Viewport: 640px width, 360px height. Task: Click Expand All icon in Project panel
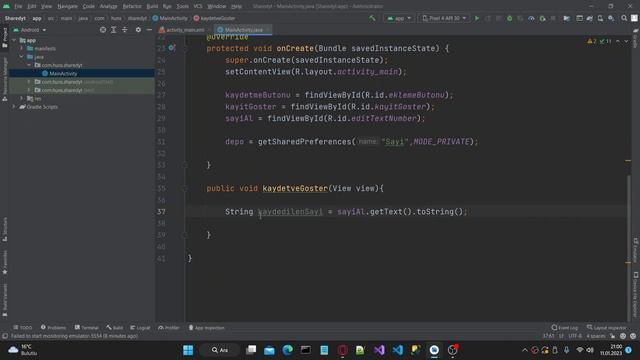point(113,30)
